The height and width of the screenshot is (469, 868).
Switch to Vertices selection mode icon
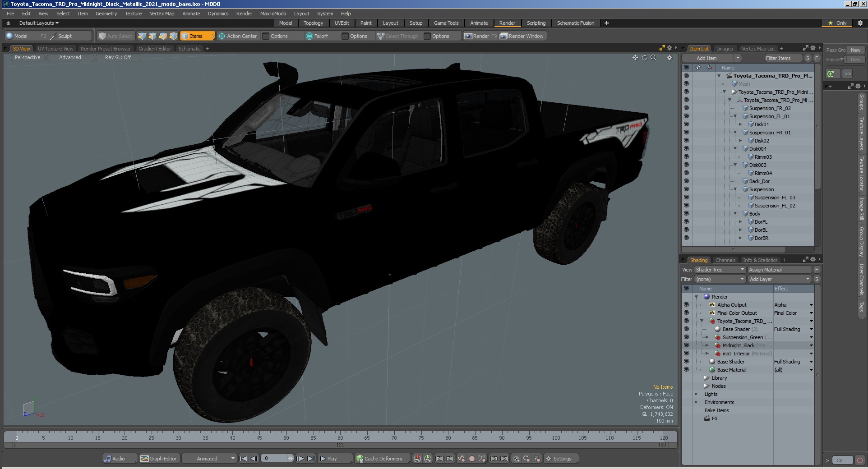coord(142,36)
